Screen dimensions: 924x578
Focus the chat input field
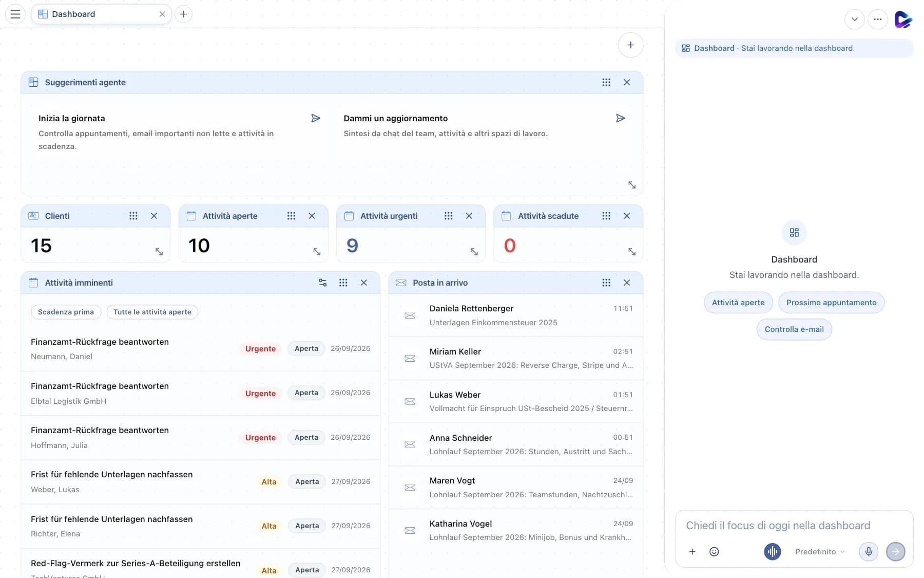click(x=794, y=526)
